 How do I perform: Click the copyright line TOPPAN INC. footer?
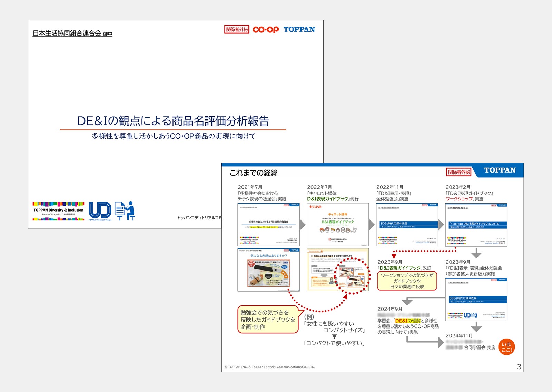(270, 367)
